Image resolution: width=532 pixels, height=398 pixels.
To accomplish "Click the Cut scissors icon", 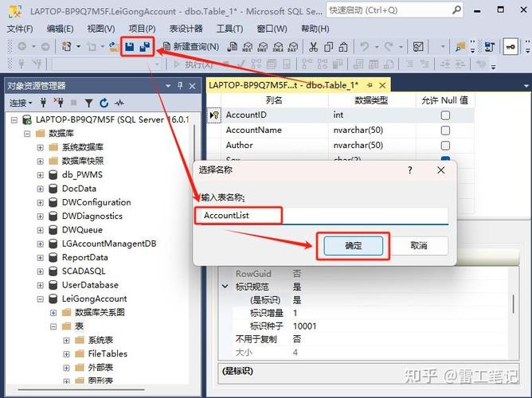I will [x=313, y=47].
